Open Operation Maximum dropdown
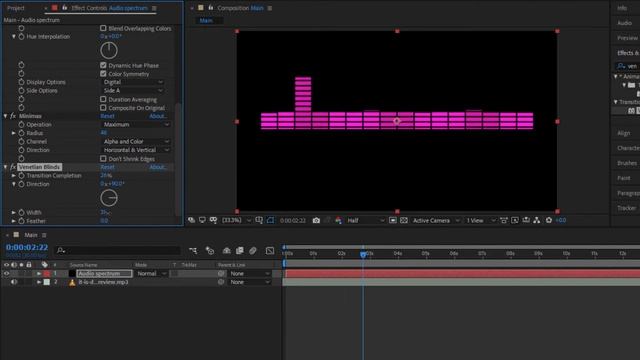The width and height of the screenshot is (640, 360). pyautogui.click(x=136, y=124)
